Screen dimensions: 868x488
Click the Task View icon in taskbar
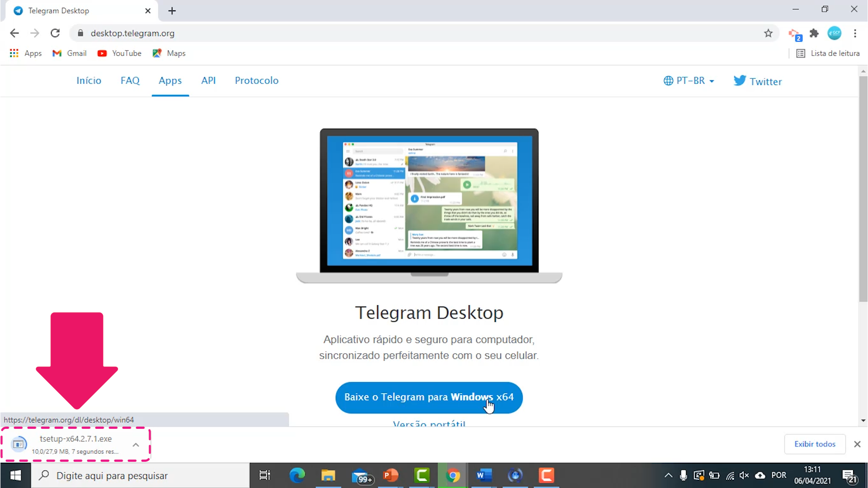[x=264, y=475]
